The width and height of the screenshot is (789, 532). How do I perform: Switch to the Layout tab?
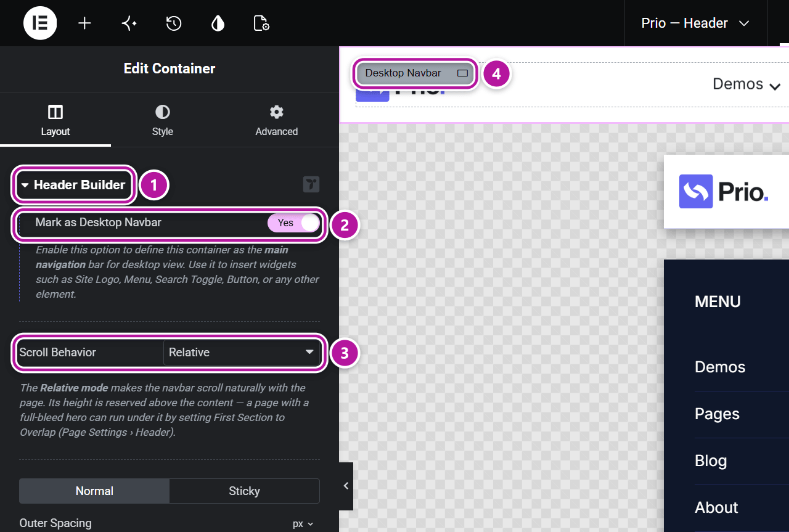pyautogui.click(x=55, y=120)
